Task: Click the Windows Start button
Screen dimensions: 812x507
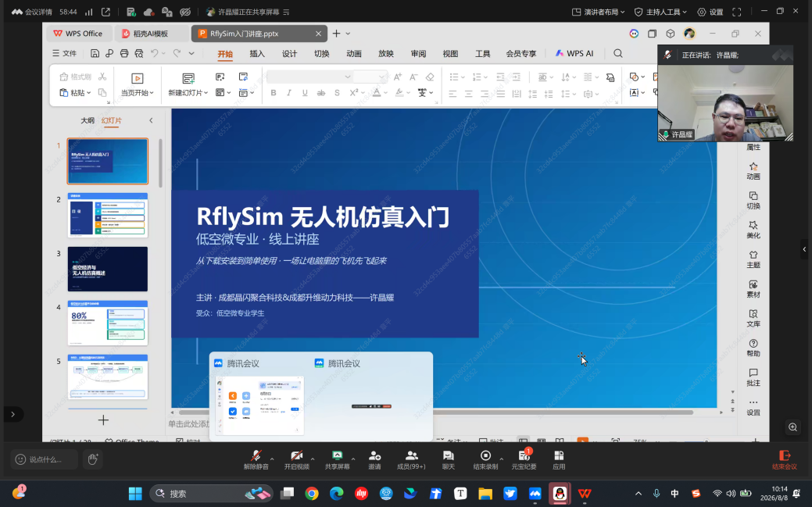Action: pyautogui.click(x=135, y=494)
